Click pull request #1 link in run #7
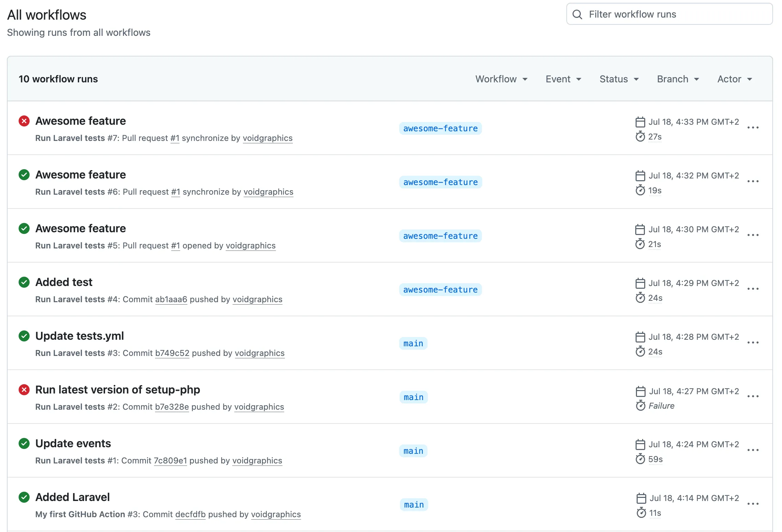The image size is (782, 532). [175, 138]
